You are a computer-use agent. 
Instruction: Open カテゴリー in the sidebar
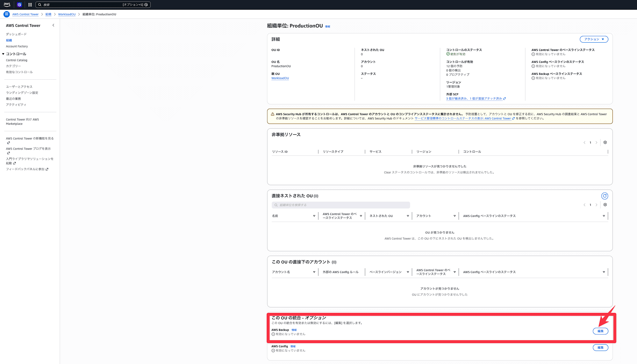13,66
